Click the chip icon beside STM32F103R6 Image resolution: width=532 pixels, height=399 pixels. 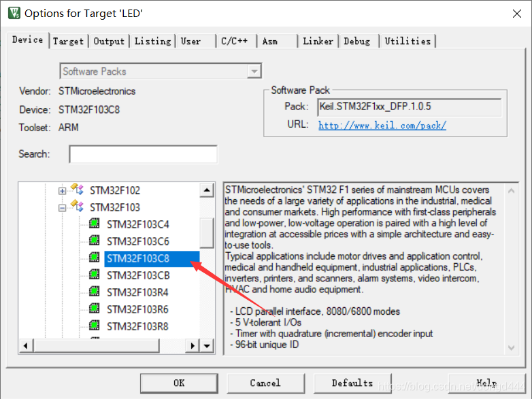coord(95,308)
